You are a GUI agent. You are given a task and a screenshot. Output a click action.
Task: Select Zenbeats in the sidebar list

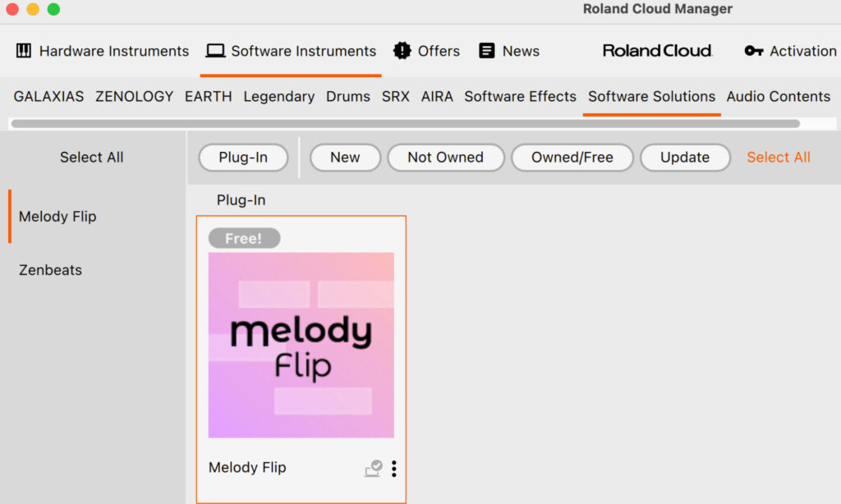(x=50, y=270)
